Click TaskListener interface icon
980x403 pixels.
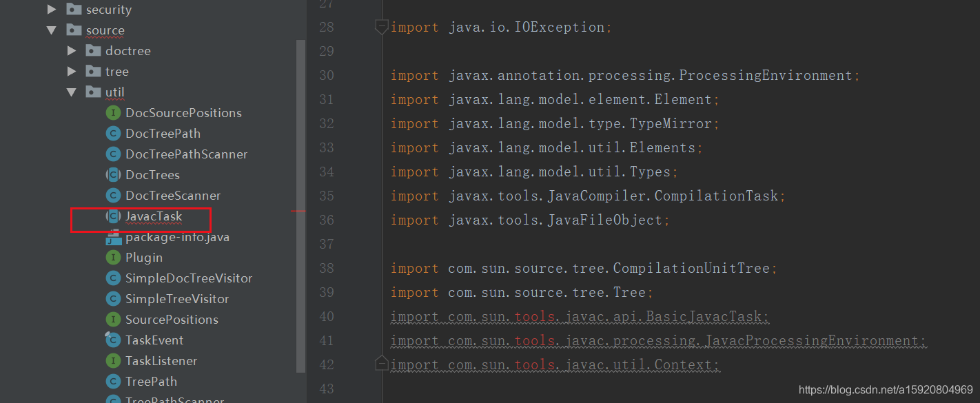[113, 361]
